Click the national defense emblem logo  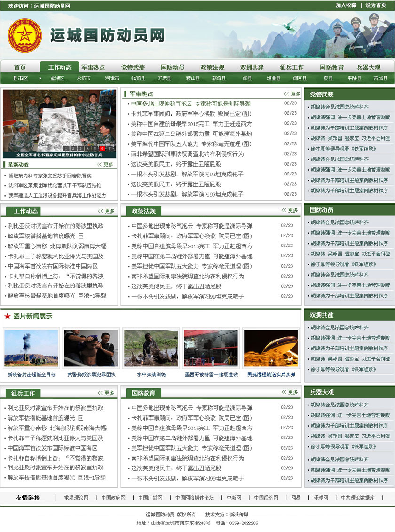pyautogui.click(x=25, y=35)
